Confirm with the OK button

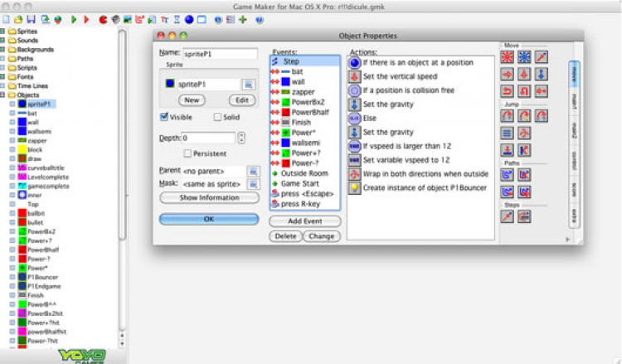(x=209, y=219)
